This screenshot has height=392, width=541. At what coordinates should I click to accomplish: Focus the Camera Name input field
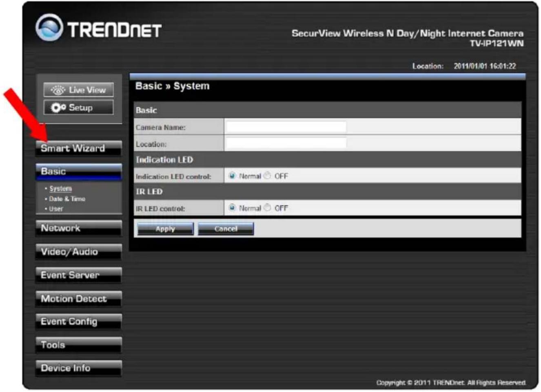(286, 127)
